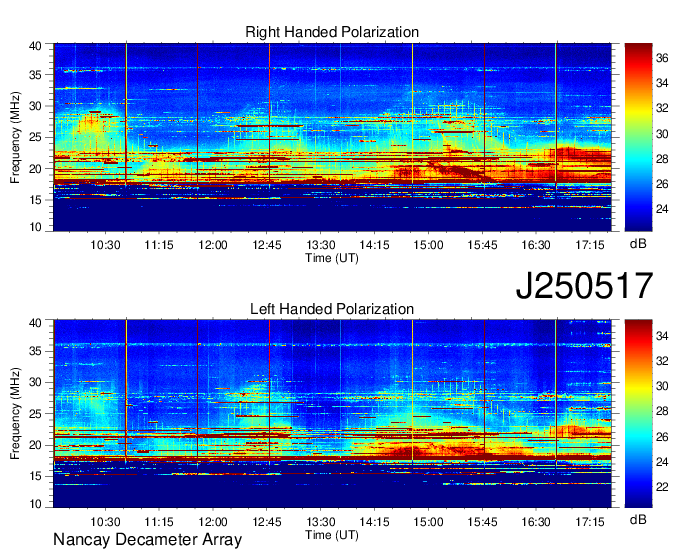
Task: Click the 26 dB value on the Right Handed colorbar
Action: click(662, 184)
